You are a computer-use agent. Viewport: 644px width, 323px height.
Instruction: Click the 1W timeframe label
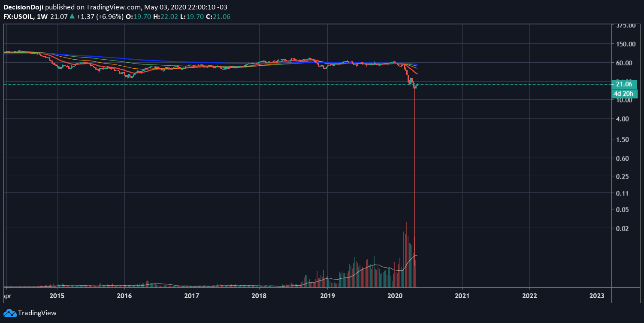point(42,16)
